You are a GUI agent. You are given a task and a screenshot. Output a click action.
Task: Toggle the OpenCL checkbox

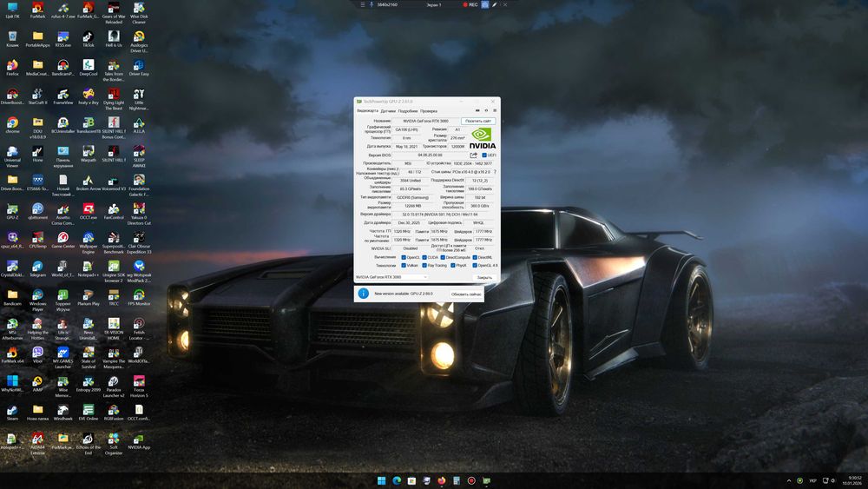click(404, 257)
